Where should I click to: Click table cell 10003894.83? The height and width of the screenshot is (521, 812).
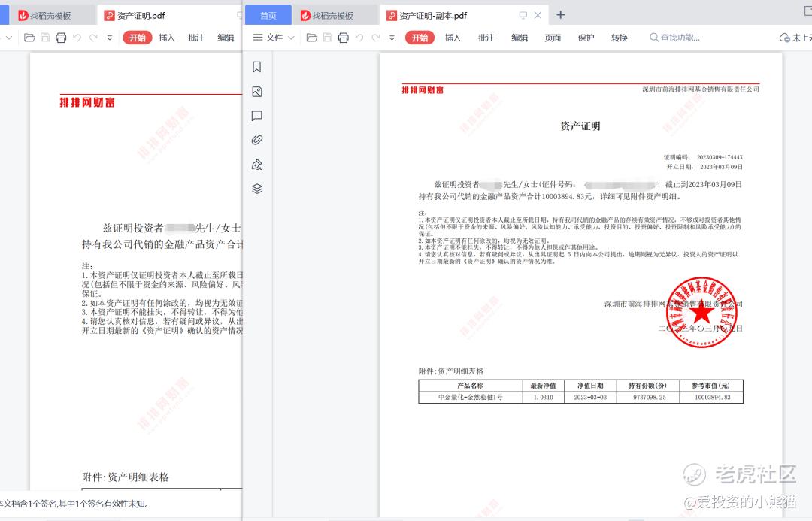[713, 397]
